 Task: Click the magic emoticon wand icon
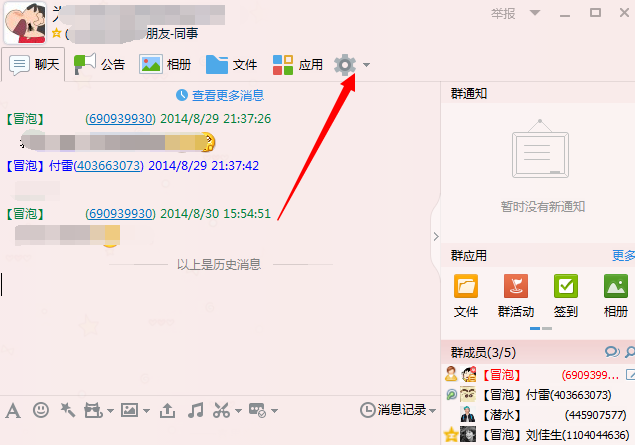[x=67, y=410]
